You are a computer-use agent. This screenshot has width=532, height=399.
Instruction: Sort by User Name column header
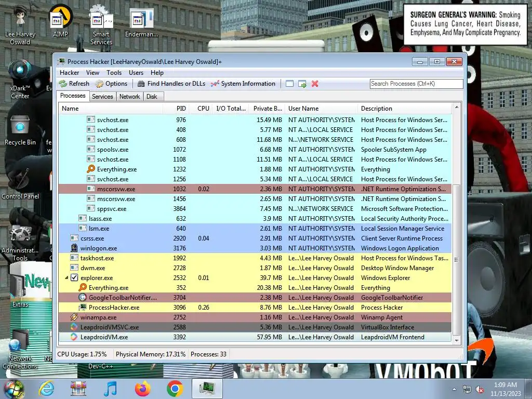(321, 109)
